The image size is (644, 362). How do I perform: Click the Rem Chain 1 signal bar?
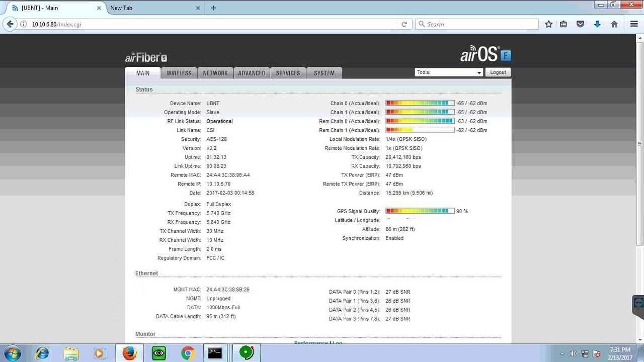[420, 130]
